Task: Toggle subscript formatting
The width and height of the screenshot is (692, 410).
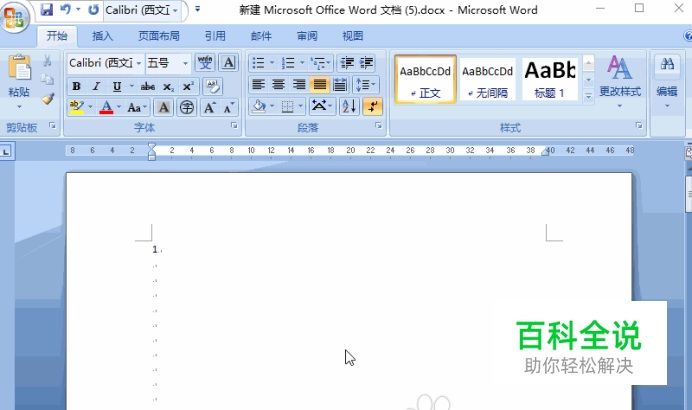Action: coord(168,86)
